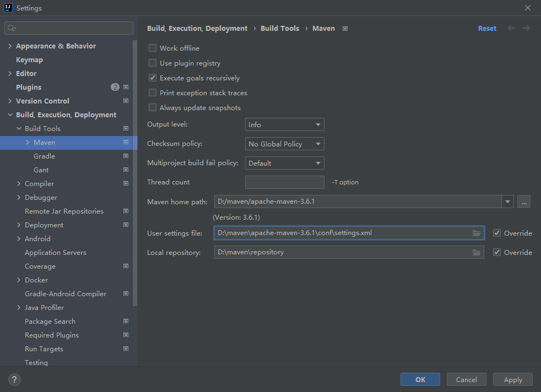The width and height of the screenshot is (541, 392).
Task: Expand the Maven home path dropdown arrow
Action: pyautogui.click(x=507, y=202)
